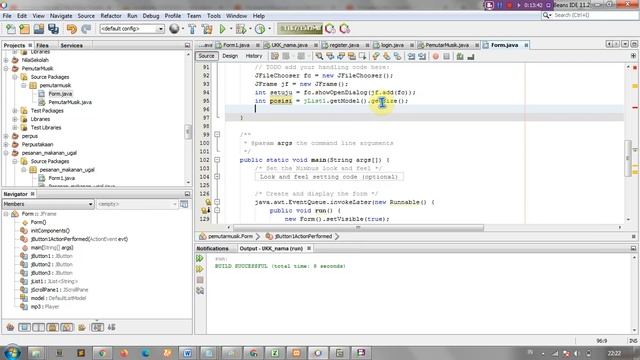Open the default config dropdown
The height and width of the screenshot is (360, 640).
[x=132, y=29]
